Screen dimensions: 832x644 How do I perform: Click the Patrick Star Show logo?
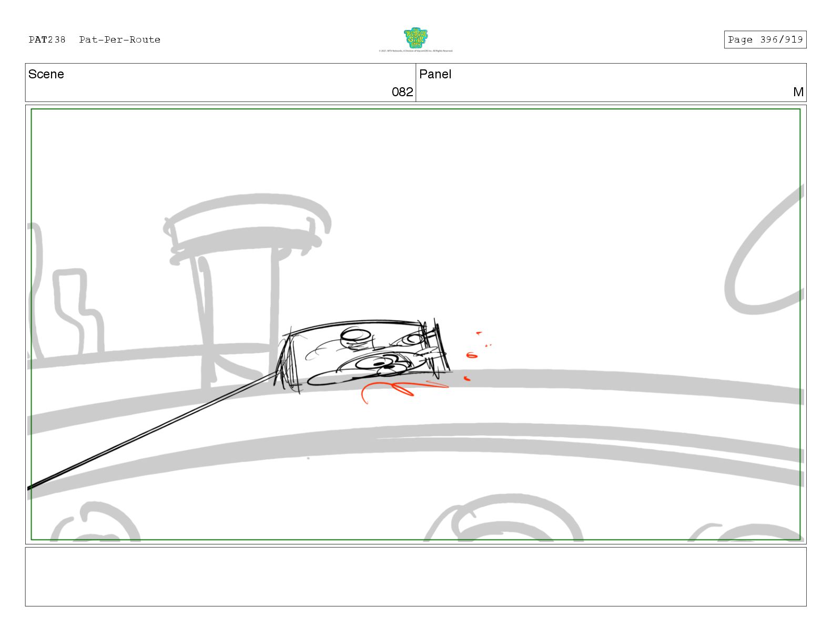pyautogui.click(x=415, y=38)
